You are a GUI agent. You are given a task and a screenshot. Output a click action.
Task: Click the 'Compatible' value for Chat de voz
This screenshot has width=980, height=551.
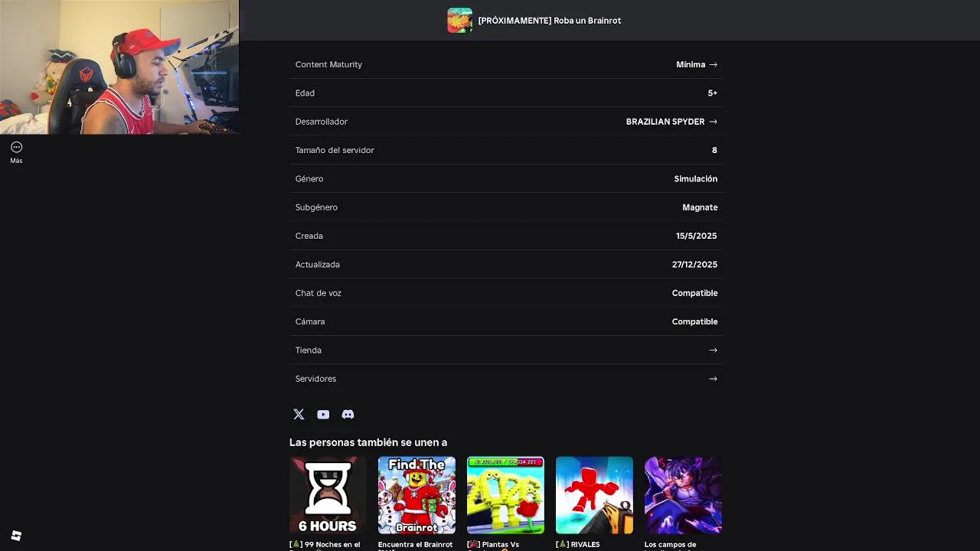click(694, 293)
